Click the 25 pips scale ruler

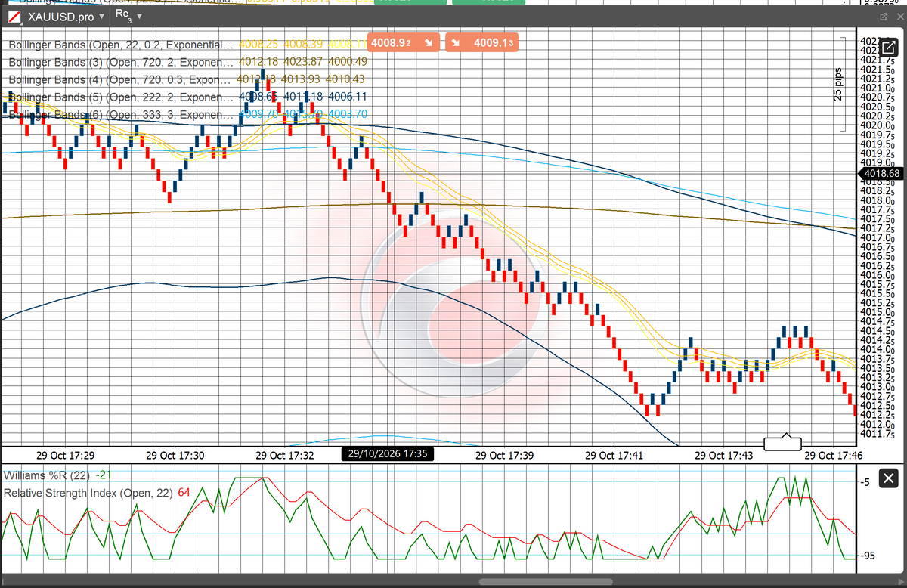coord(838,83)
